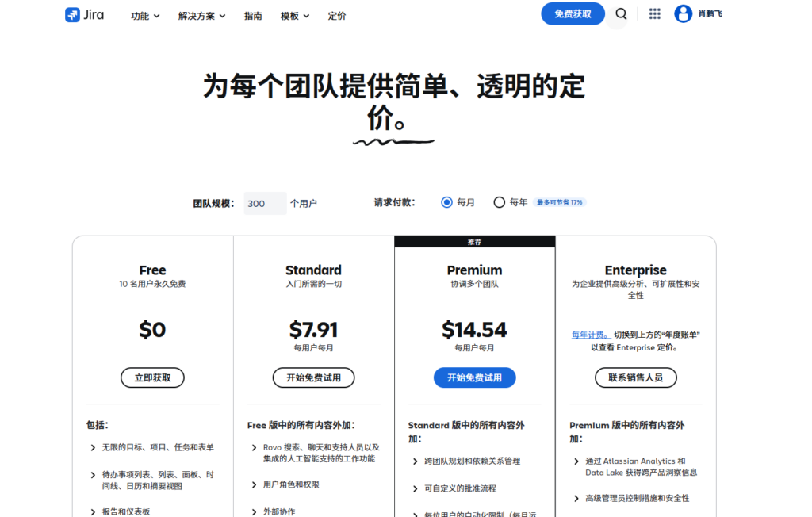Open the user account avatar for 肖鹏飞
This screenshot has height=517, width=812.
[x=682, y=13]
